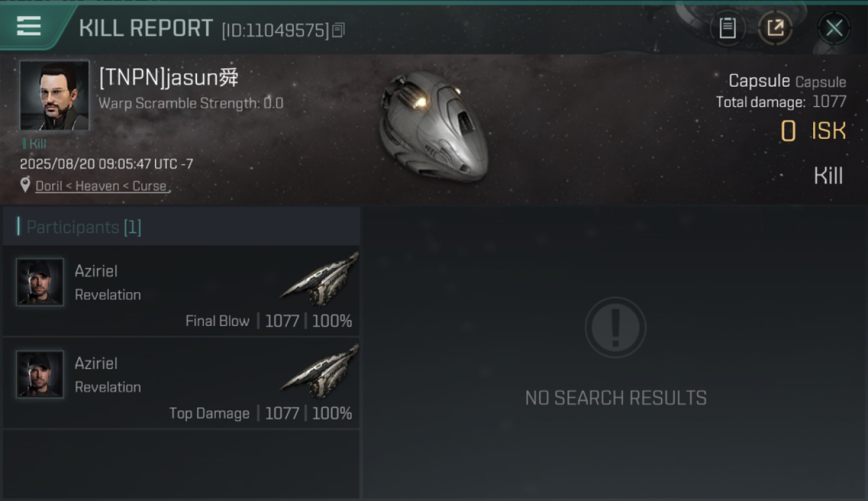View Revelation ship in Final Blow row
Viewport: 868px width, 501px height.
click(320, 278)
